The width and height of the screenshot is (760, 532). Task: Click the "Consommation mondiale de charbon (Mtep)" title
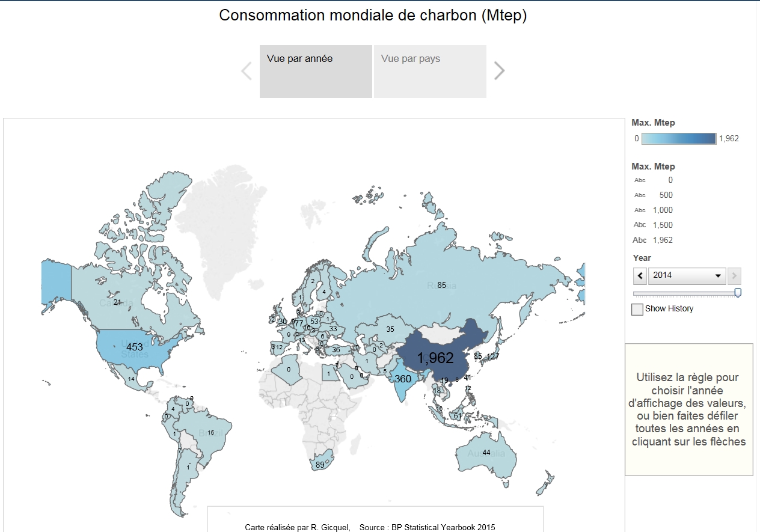tap(373, 16)
